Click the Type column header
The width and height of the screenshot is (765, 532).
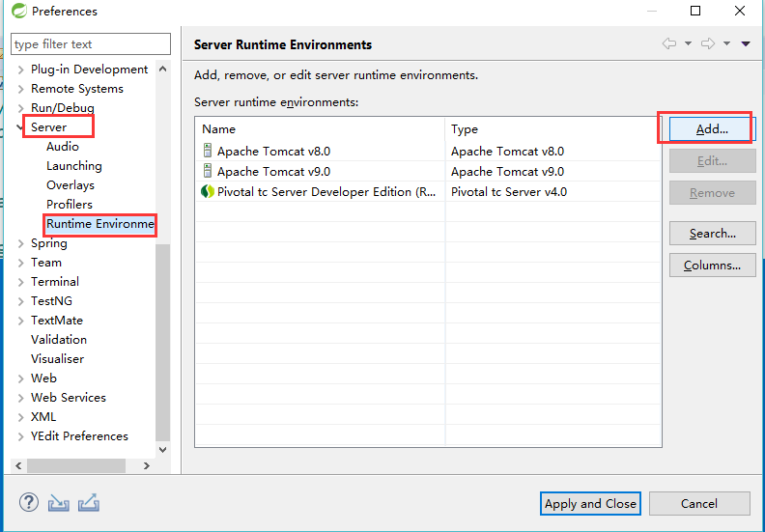tap(553, 129)
